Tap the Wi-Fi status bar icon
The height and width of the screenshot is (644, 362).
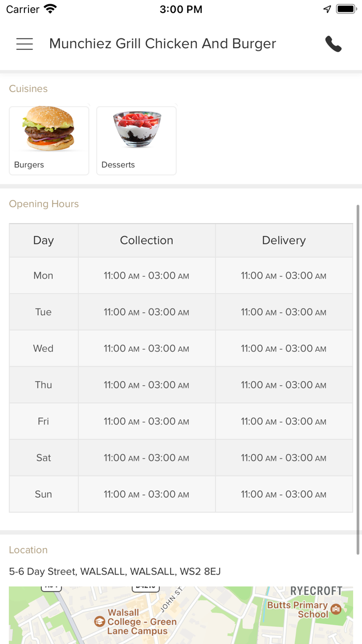pos(50,9)
